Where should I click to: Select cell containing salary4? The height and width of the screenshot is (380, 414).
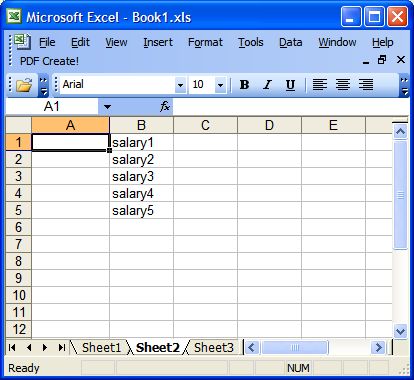tap(141, 193)
